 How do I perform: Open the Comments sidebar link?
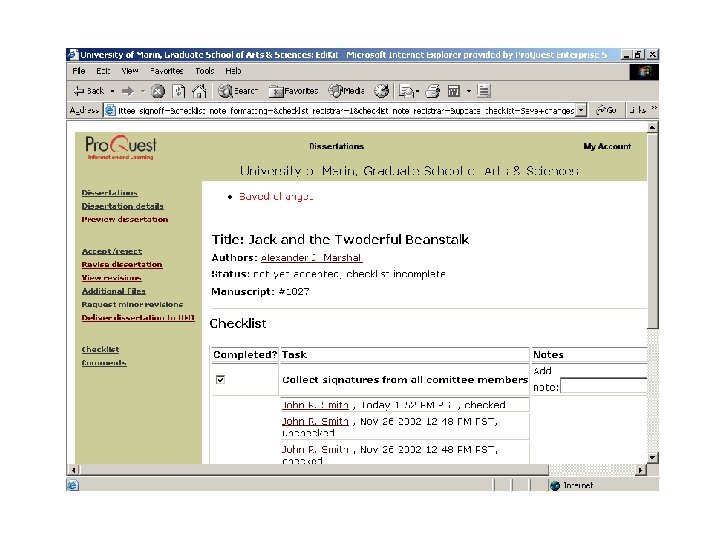point(104,363)
